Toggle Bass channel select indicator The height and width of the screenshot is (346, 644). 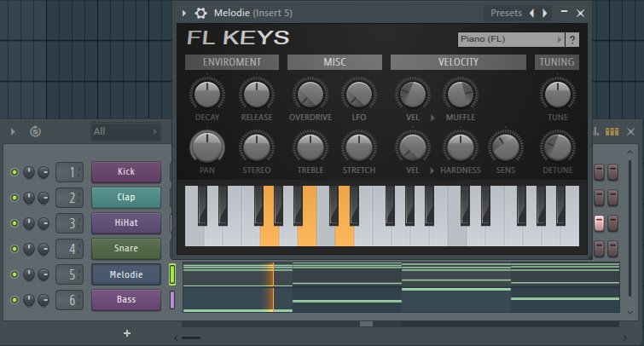click(172, 300)
